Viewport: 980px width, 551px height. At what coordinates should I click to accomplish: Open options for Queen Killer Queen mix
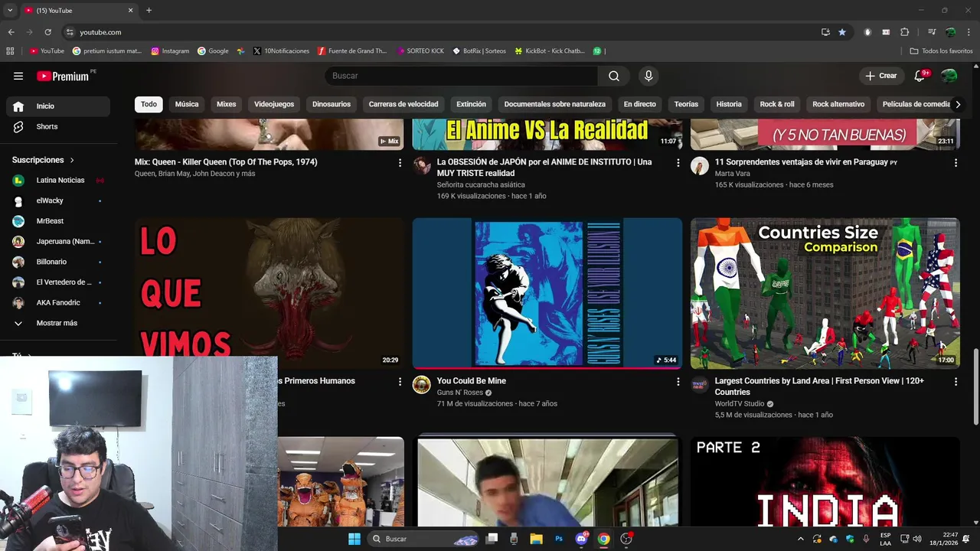400,162
